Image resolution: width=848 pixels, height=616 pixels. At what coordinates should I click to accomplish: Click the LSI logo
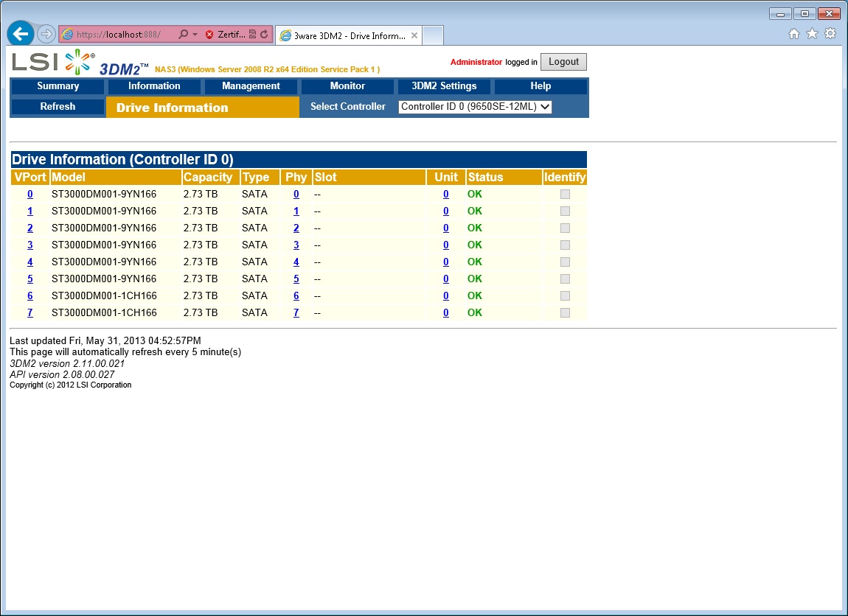point(54,62)
